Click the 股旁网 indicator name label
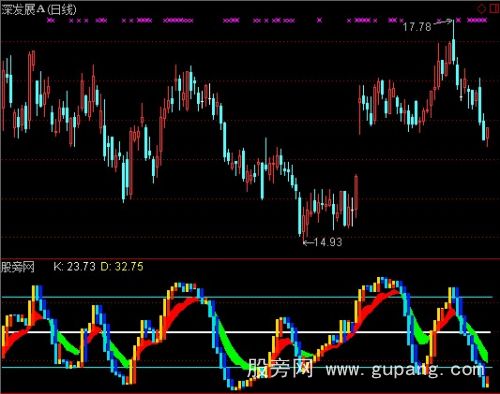This screenshot has width=500, height=394. tap(18, 267)
